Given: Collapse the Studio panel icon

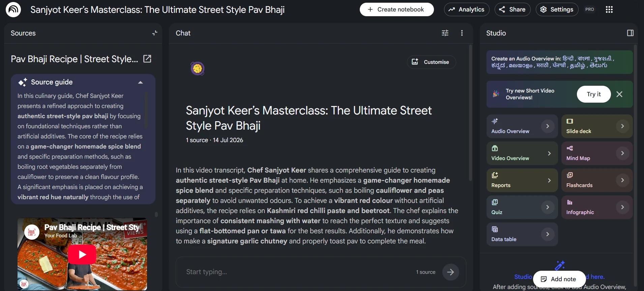Looking at the screenshot, I should pyautogui.click(x=630, y=33).
